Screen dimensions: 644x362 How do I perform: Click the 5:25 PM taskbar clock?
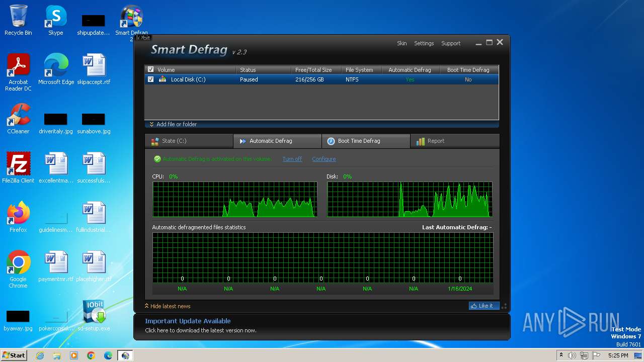[618, 355]
